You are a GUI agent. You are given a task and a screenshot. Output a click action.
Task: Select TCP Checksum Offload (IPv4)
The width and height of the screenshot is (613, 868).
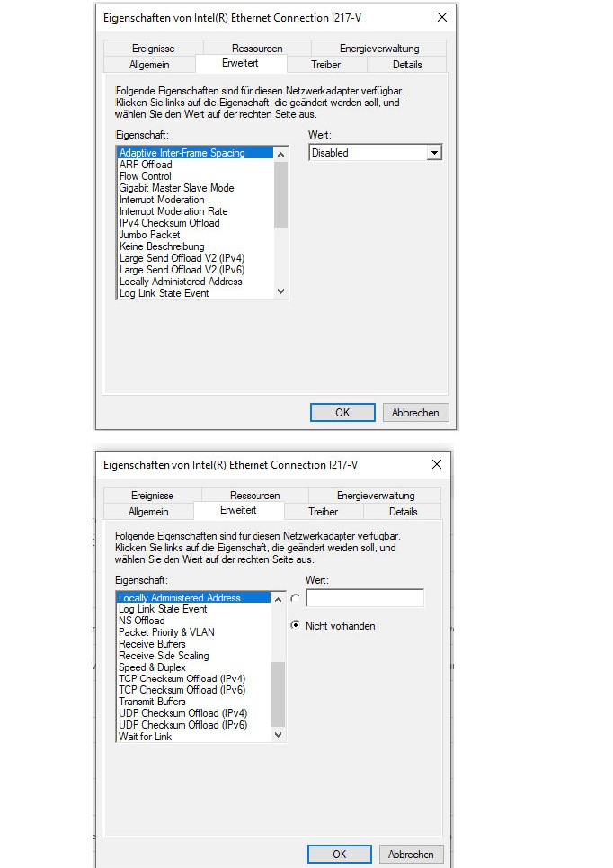(x=193, y=678)
